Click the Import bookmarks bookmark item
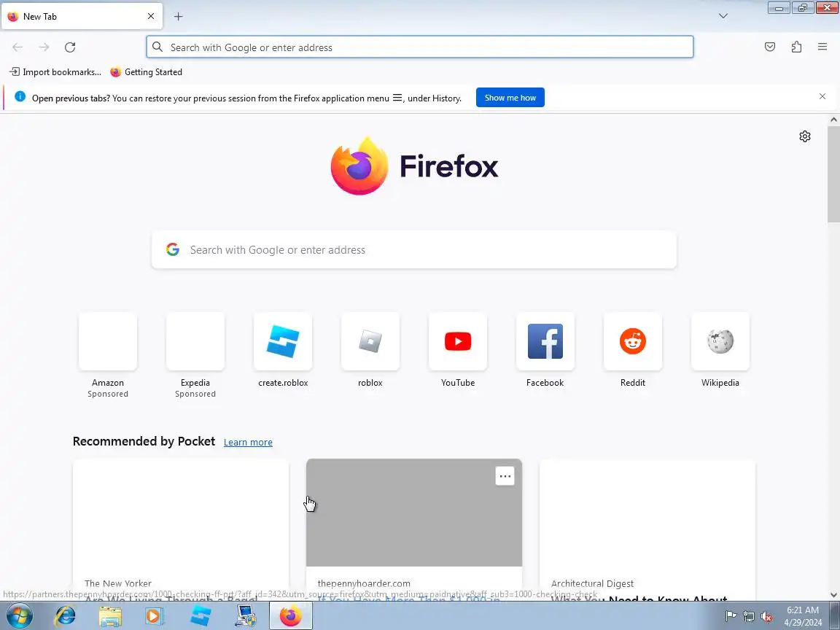 (x=55, y=71)
